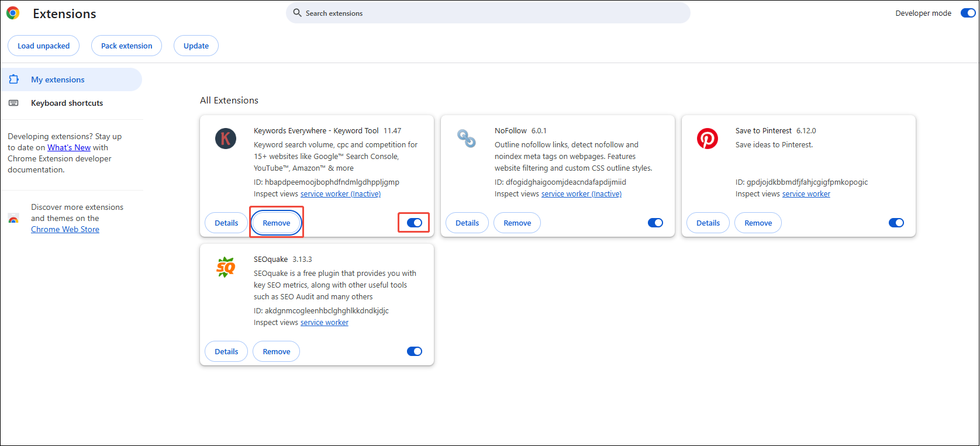
Task: Disable the SEOquake extension toggle
Action: [415, 351]
